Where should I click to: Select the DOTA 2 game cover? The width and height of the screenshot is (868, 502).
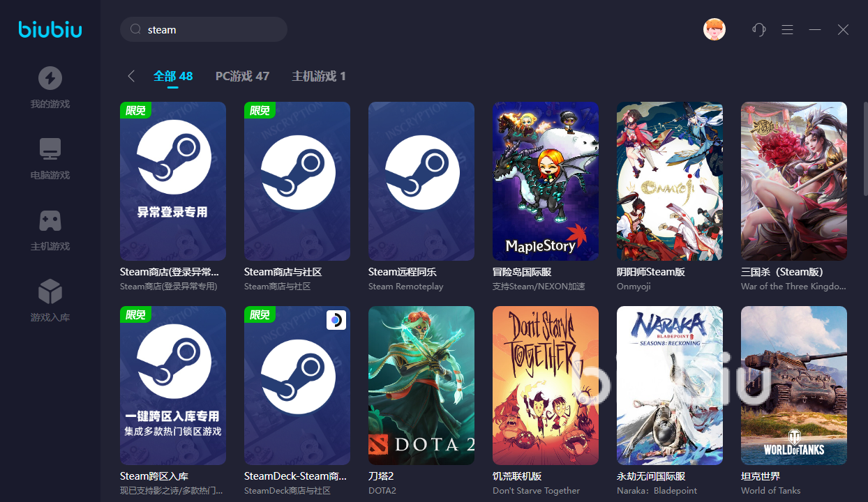(421, 386)
